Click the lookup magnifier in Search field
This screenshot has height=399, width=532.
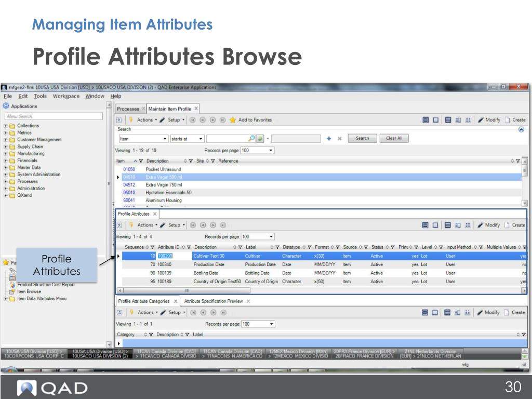tap(251, 138)
